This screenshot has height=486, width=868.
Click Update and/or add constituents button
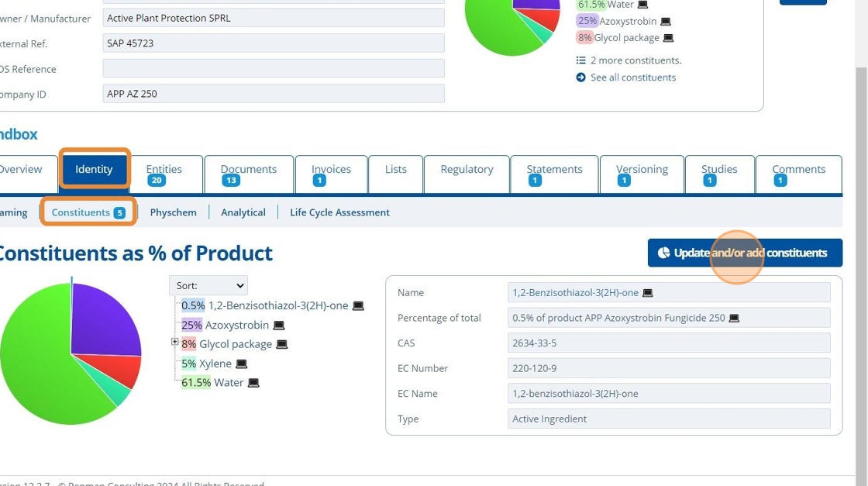tap(745, 253)
